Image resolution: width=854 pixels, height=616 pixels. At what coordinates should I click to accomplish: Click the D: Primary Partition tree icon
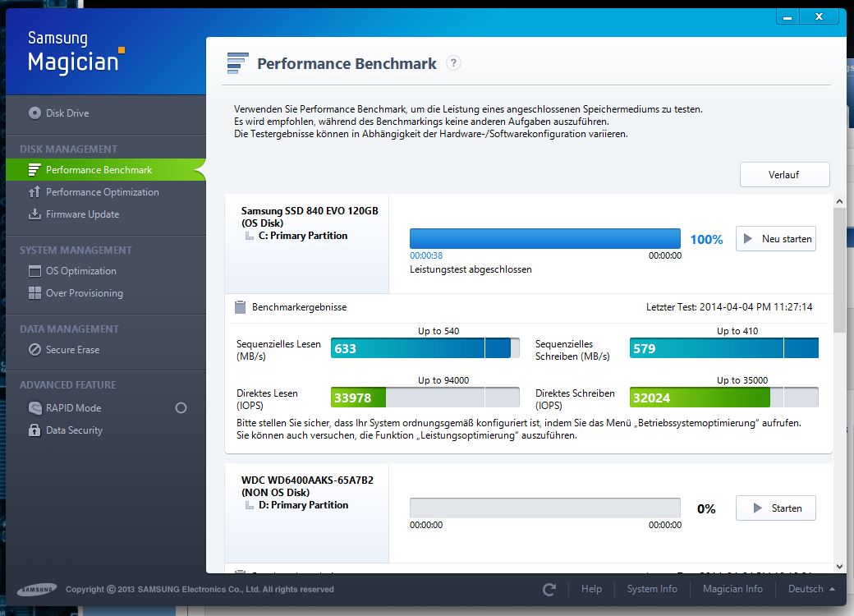pos(250,505)
